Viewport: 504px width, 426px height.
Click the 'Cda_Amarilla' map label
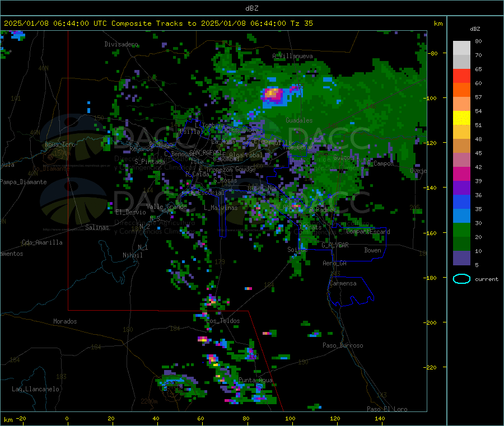click(x=42, y=242)
